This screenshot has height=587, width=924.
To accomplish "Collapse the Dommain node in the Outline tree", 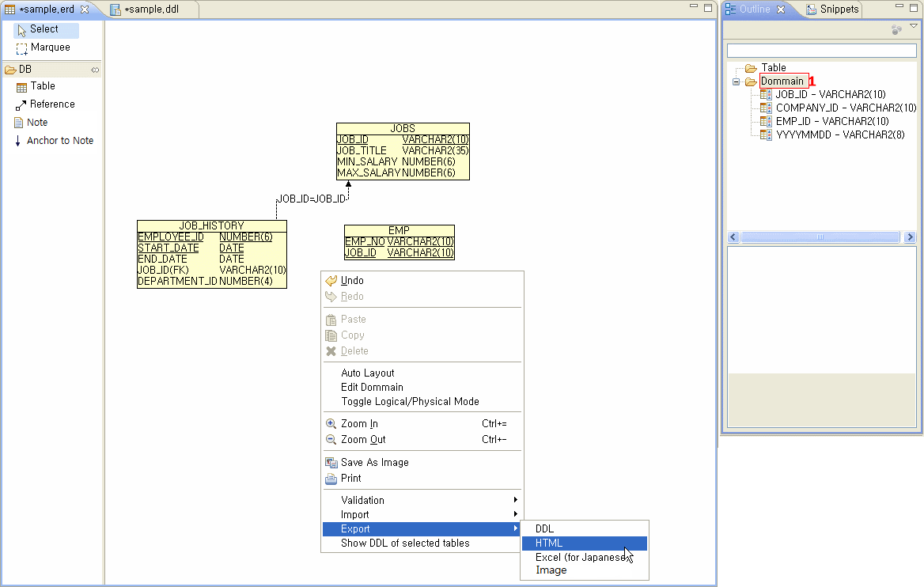I will (x=737, y=81).
